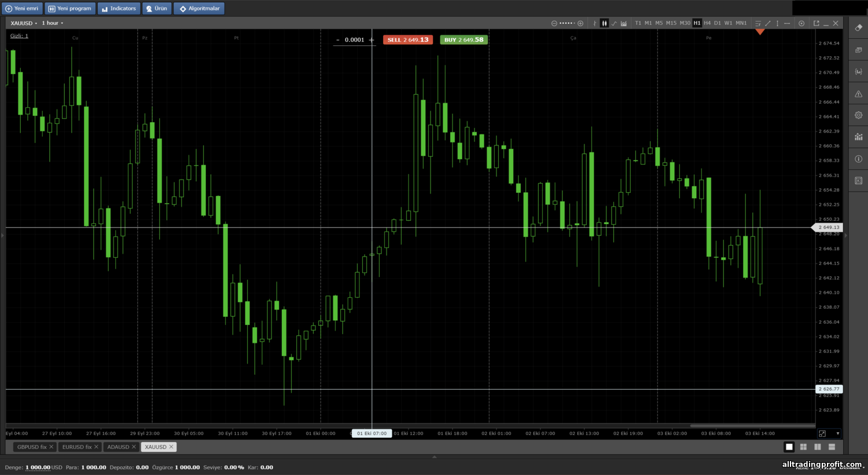Viewport: 868px width, 475px height.
Task: Select the M15 timeframe
Action: [x=671, y=23]
